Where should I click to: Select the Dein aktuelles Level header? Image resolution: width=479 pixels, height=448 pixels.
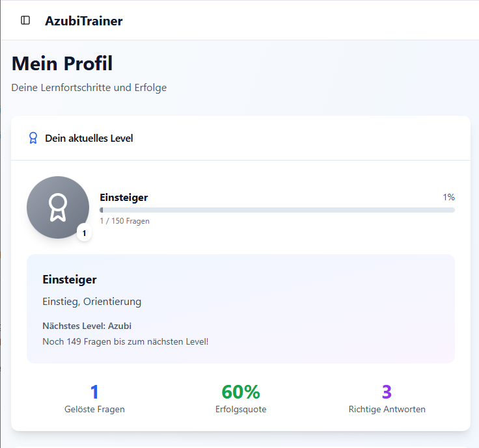tap(89, 138)
